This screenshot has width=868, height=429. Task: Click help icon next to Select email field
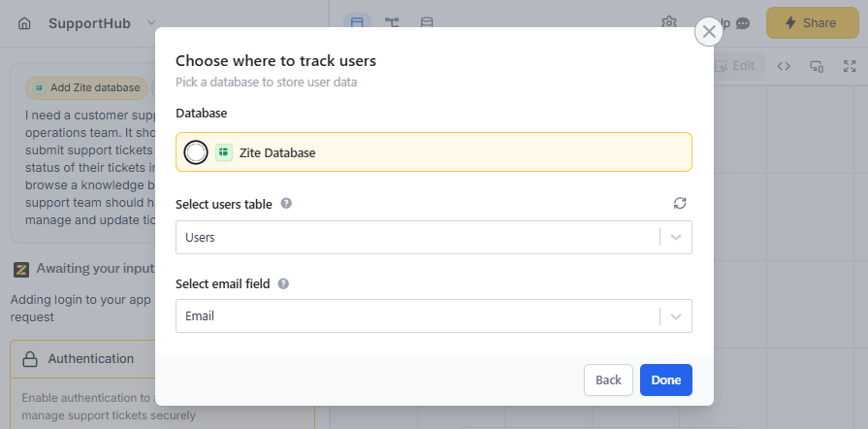(x=283, y=284)
